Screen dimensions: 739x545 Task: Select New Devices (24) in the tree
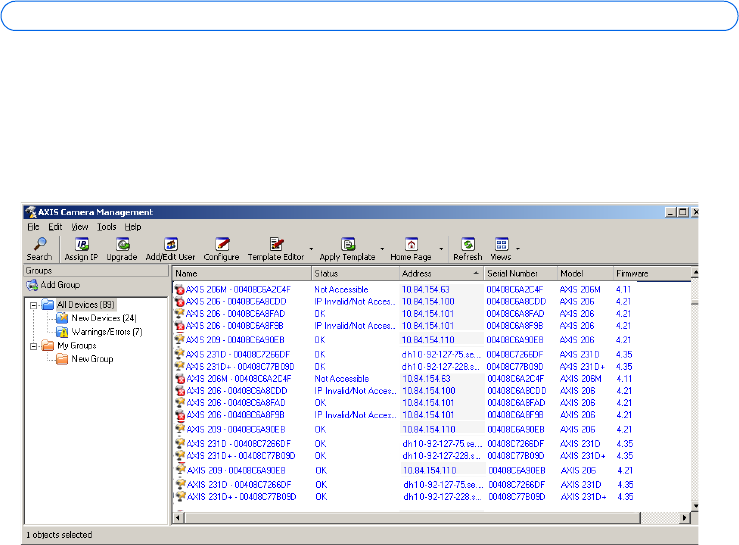tap(104, 318)
